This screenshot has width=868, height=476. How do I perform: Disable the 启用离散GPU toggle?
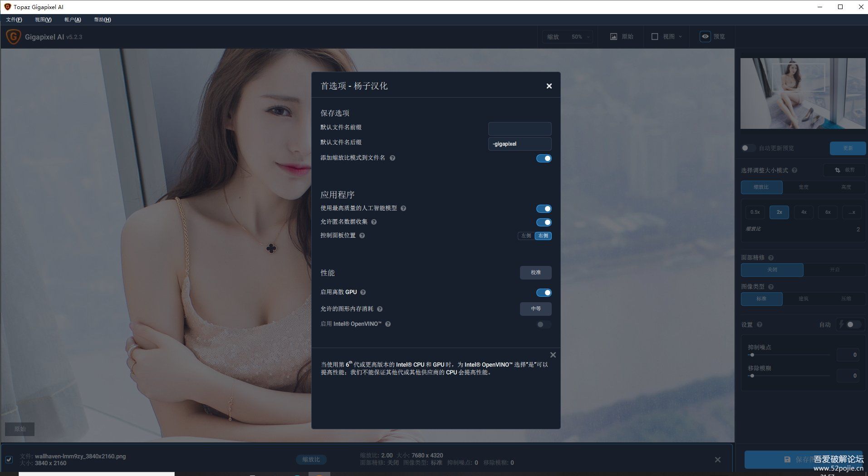pyautogui.click(x=544, y=292)
